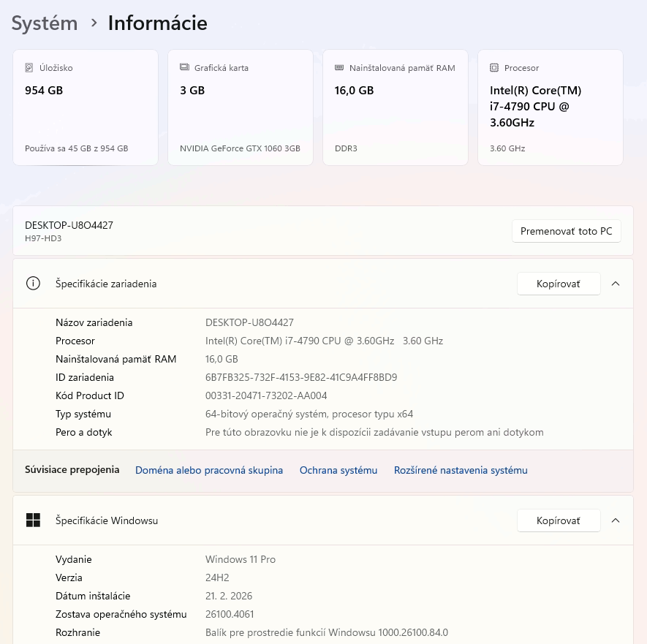Open Doména alebo pracovná skupina link
Viewport: 647px width, 644px height.
[209, 470]
